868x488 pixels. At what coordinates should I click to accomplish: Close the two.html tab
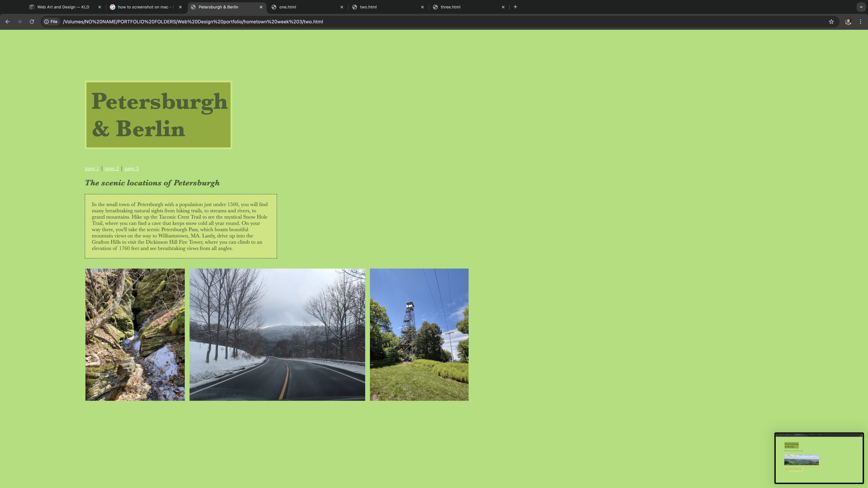422,7
